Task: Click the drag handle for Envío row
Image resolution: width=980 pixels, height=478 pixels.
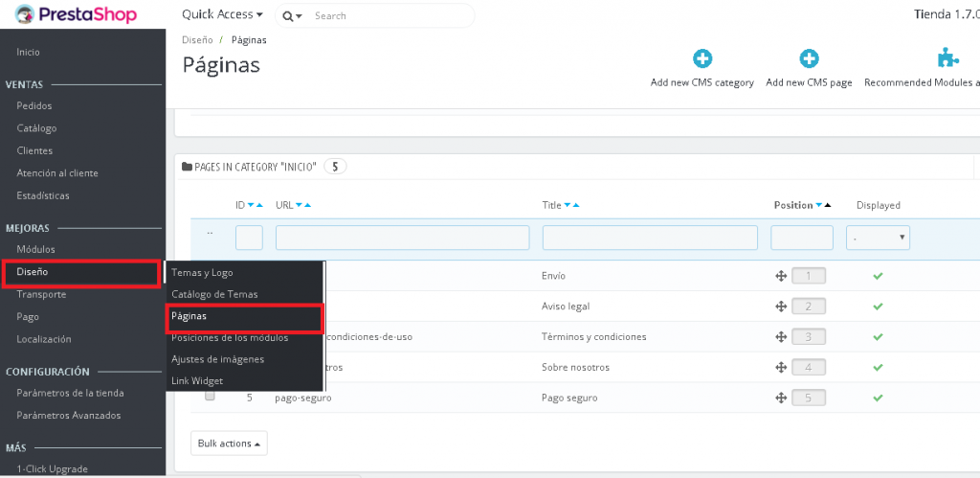Action: tap(780, 276)
